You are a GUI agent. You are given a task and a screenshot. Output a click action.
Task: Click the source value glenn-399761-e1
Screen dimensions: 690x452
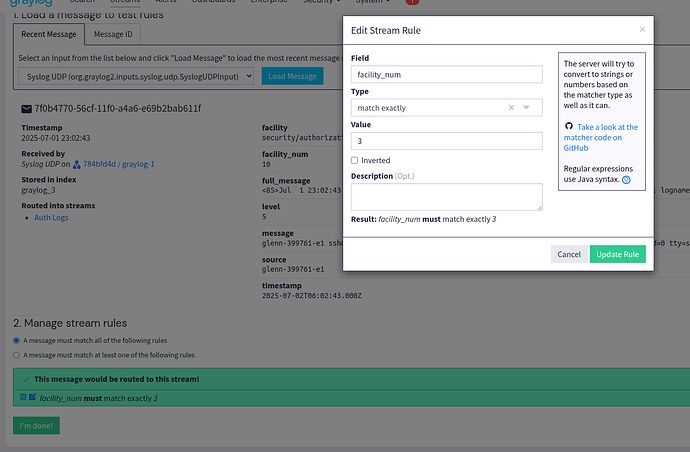pyautogui.click(x=293, y=269)
